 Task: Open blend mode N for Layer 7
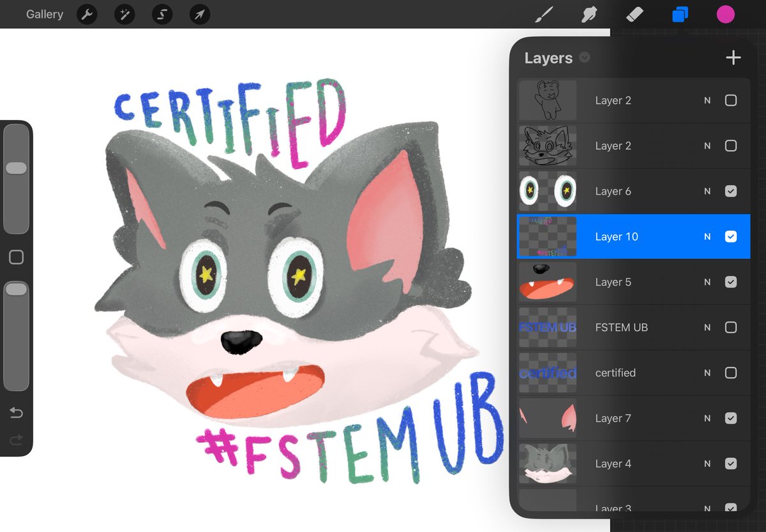(x=707, y=418)
